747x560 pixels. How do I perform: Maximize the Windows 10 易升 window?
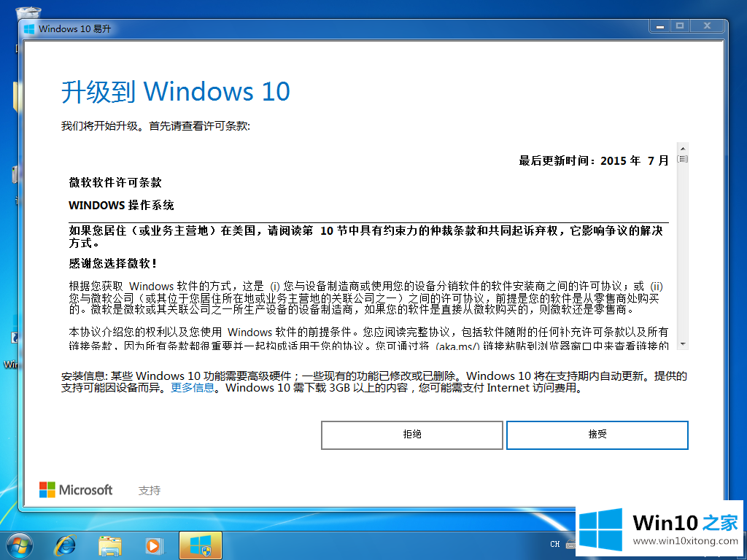click(x=680, y=26)
